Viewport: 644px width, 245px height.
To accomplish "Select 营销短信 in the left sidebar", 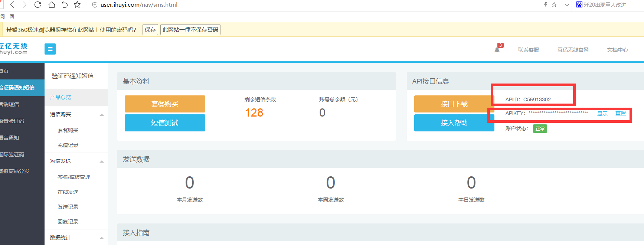I will [x=10, y=104].
